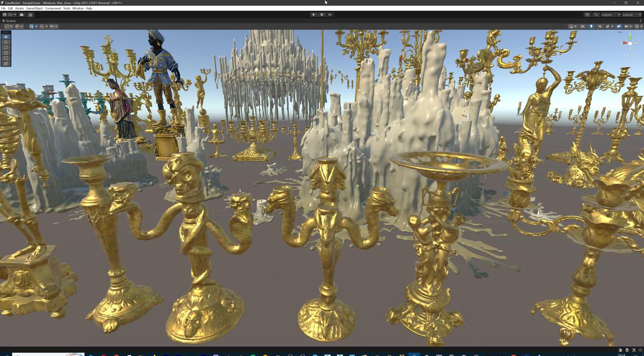Image resolution: width=644 pixels, height=356 pixels.
Task: Select the combined Transform tool
Action: point(5,64)
